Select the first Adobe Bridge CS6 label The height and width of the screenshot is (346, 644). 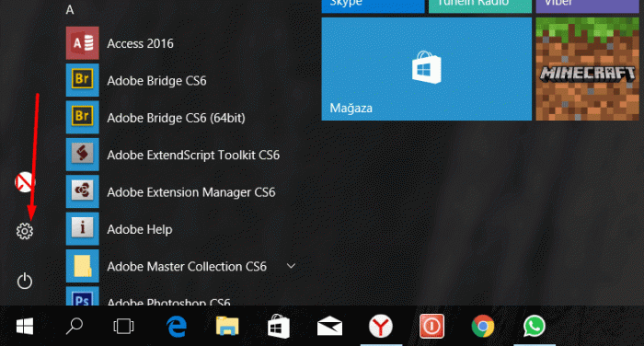pyautogui.click(x=156, y=81)
